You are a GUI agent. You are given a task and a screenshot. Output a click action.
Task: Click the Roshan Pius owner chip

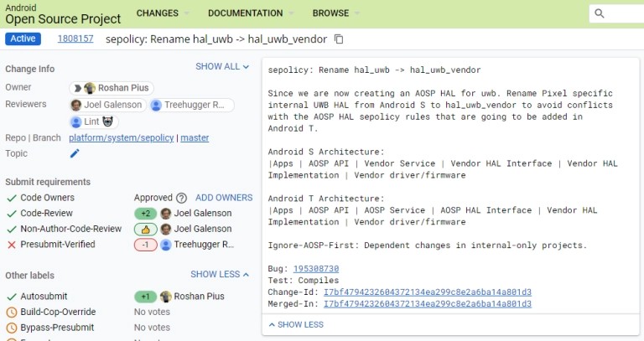112,88
